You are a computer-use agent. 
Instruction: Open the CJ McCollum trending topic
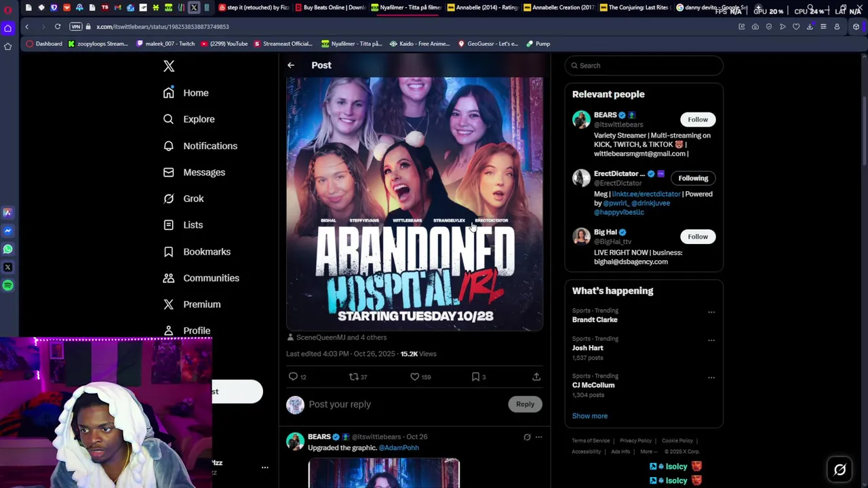[x=593, y=385]
